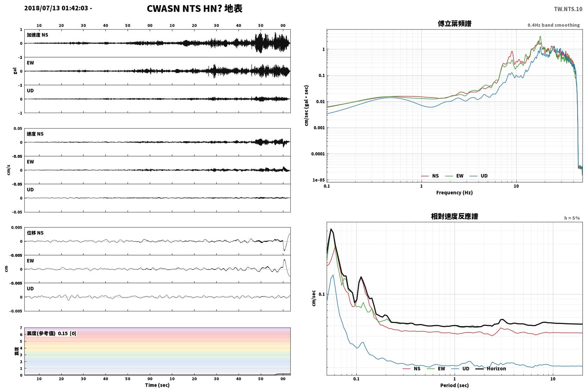586x392 pixels.
Task: Click the peak of the black Horizon curve
Action: (x=331, y=229)
